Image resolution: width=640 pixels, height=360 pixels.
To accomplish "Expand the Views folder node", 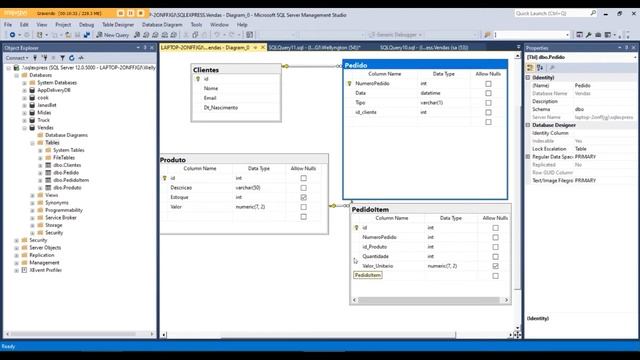I will tap(32, 196).
